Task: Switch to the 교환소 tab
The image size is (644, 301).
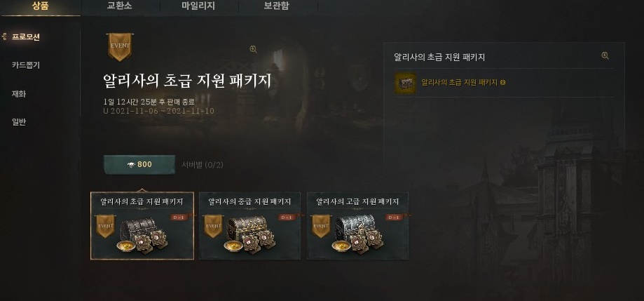Action: [x=120, y=6]
